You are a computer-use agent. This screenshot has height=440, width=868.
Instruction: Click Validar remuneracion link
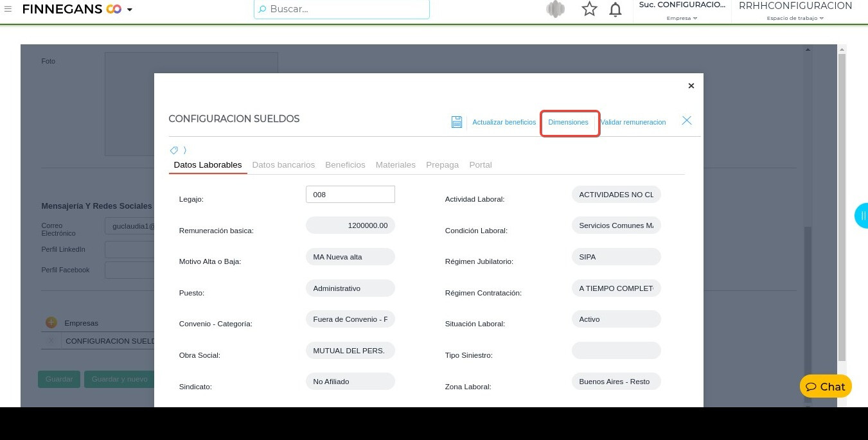pos(633,122)
